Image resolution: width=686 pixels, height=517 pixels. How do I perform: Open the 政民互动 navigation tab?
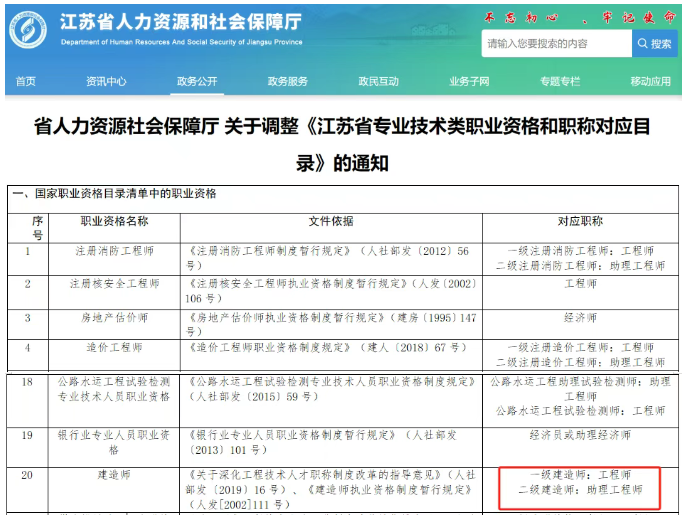[x=378, y=81]
